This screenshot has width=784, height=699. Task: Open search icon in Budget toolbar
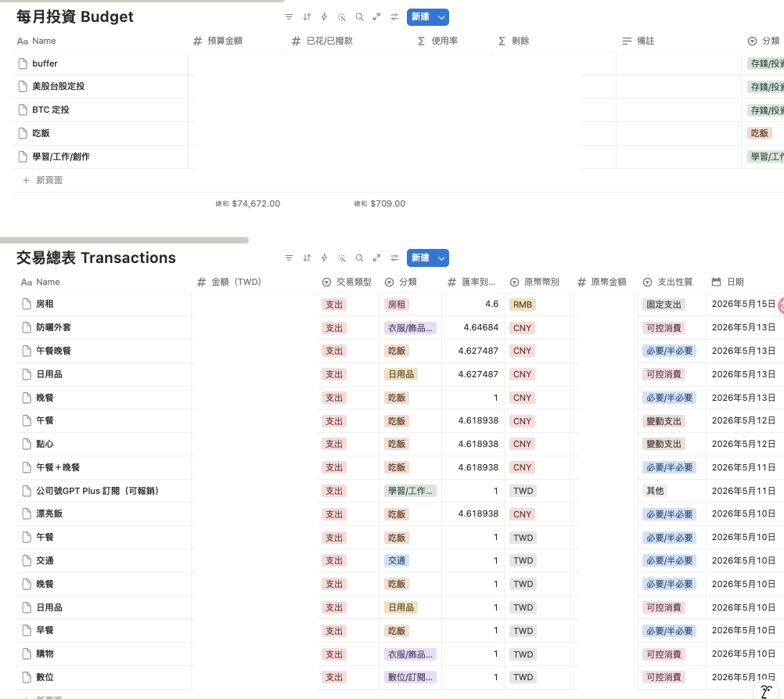[359, 17]
